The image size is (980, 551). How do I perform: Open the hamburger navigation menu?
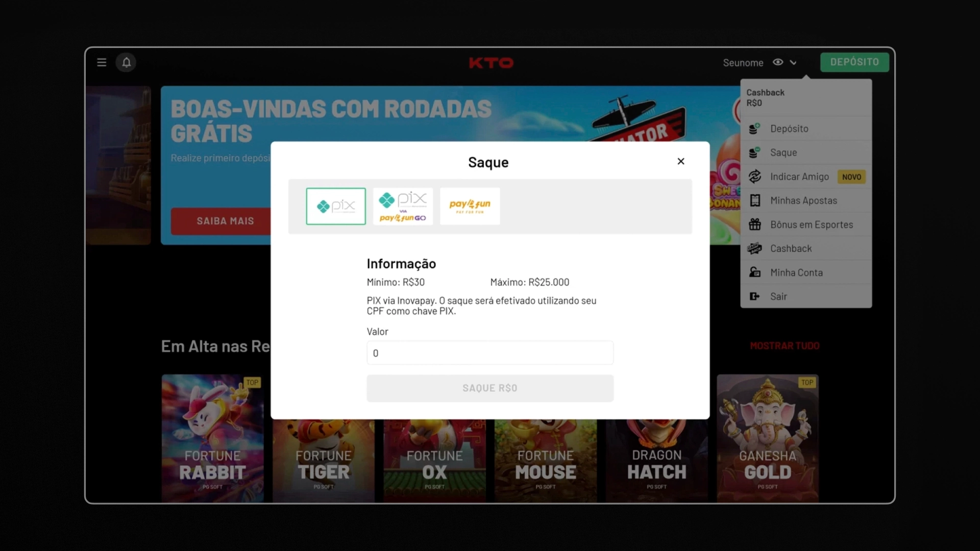[102, 62]
